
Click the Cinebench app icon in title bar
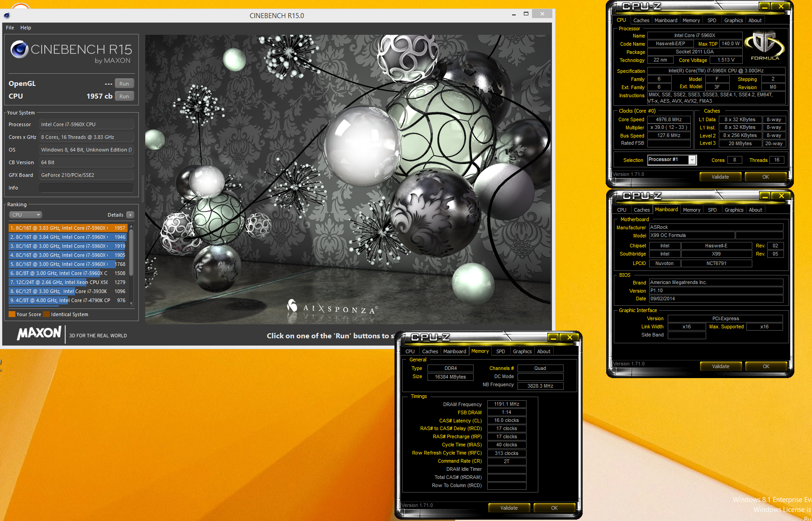tap(6, 15)
